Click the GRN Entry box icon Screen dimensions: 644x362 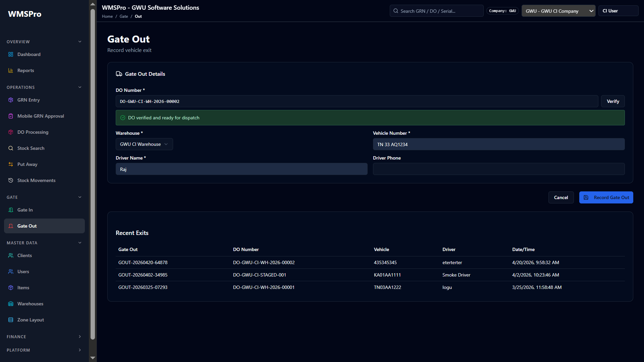click(11, 100)
